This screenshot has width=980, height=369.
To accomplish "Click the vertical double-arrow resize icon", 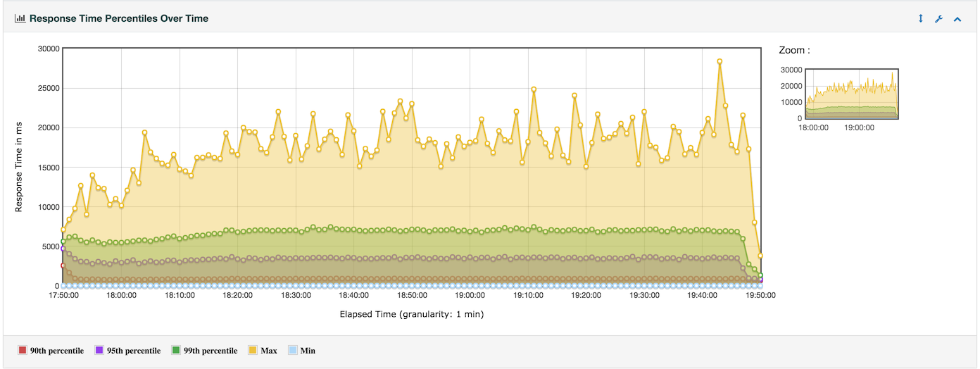I will (x=920, y=18).
